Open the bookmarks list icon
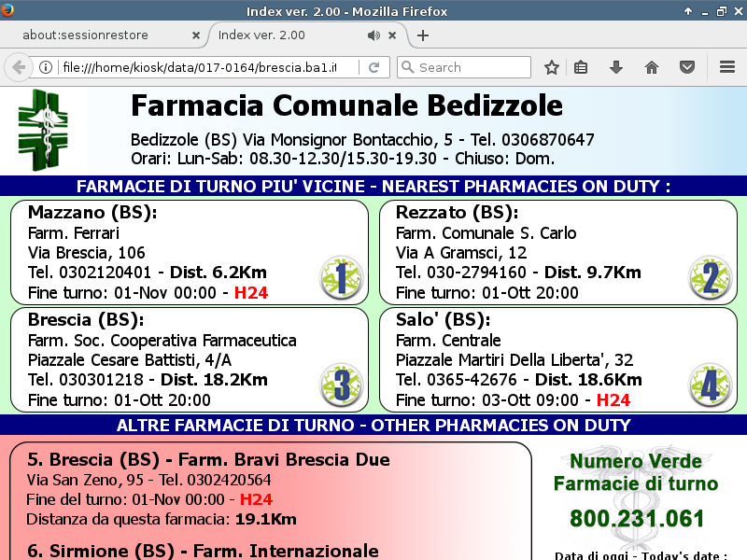This screenshot has width=747, height=560. click(x=581, y=67)
